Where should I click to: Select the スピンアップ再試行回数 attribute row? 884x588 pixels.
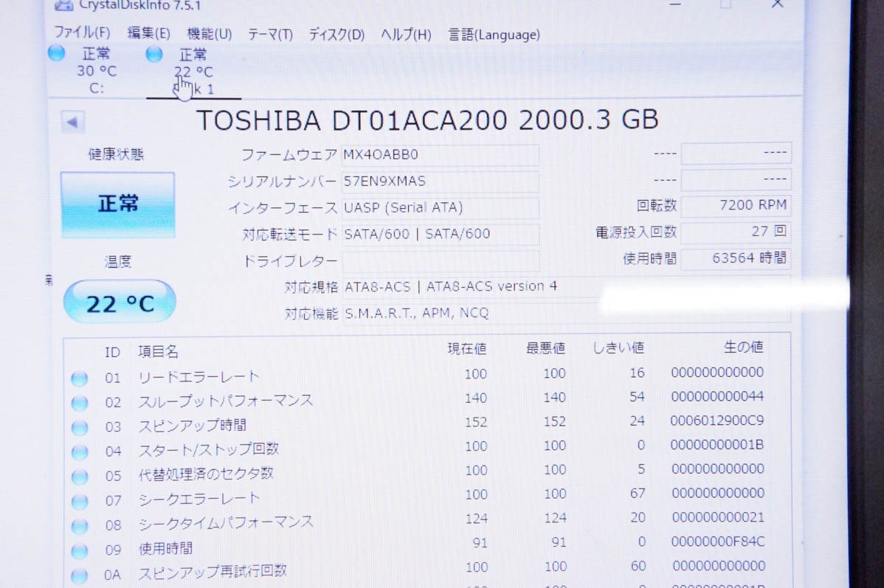tap(427, 570)
